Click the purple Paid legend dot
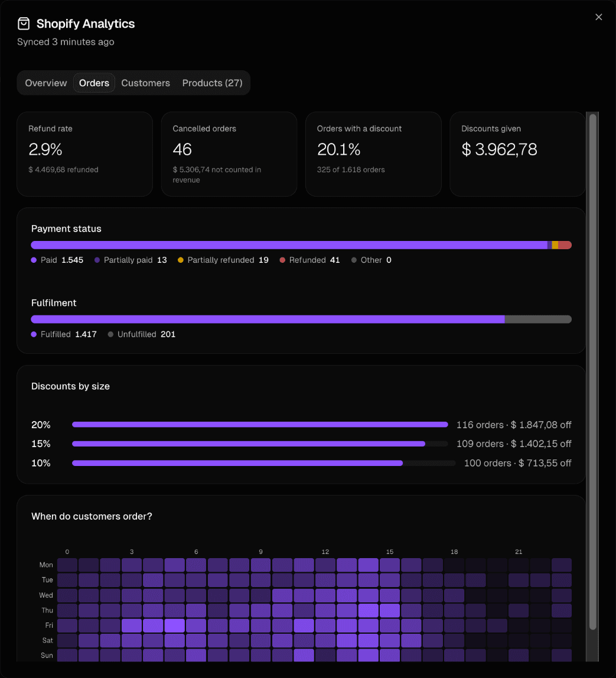Screen dimensions: 616x678 34,260
